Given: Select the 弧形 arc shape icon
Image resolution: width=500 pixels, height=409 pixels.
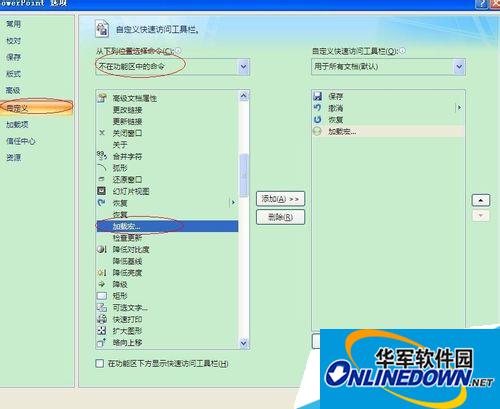Looking at the screenshot, I should click(x=102, y=168).
